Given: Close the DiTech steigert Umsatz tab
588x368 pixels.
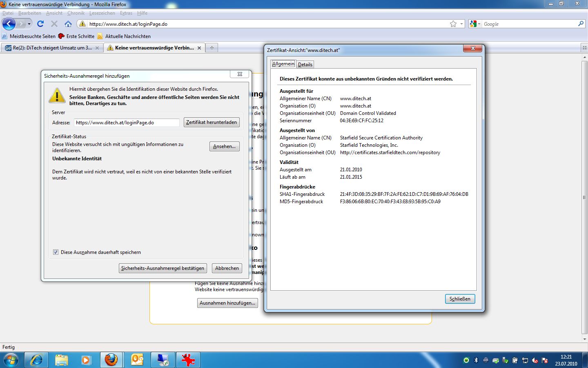Looking at the screenshot, I should 97,48.
